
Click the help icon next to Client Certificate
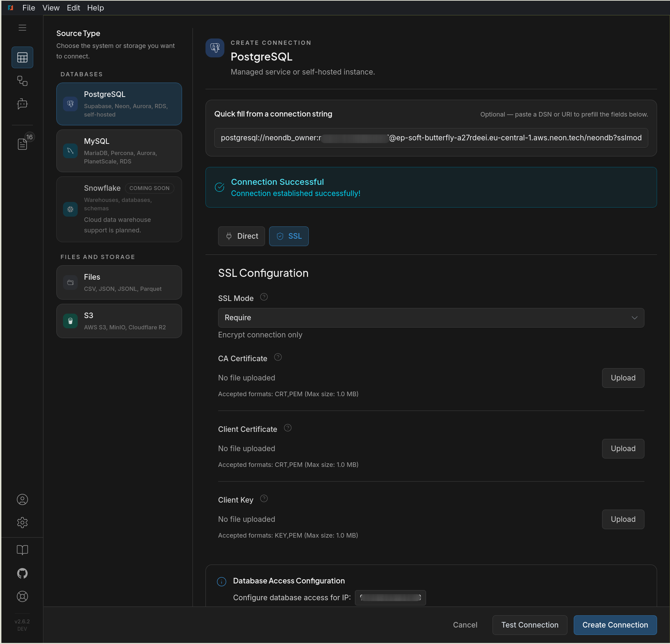[x=288, y=428]
